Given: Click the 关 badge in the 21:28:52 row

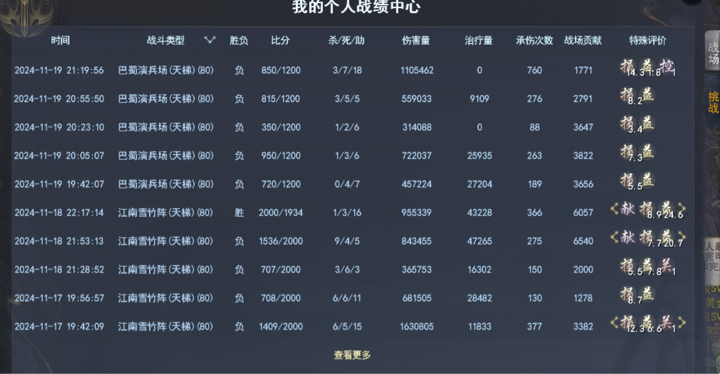Looking at the screenshot, I should pyautogui.click(x=666, y=266).
